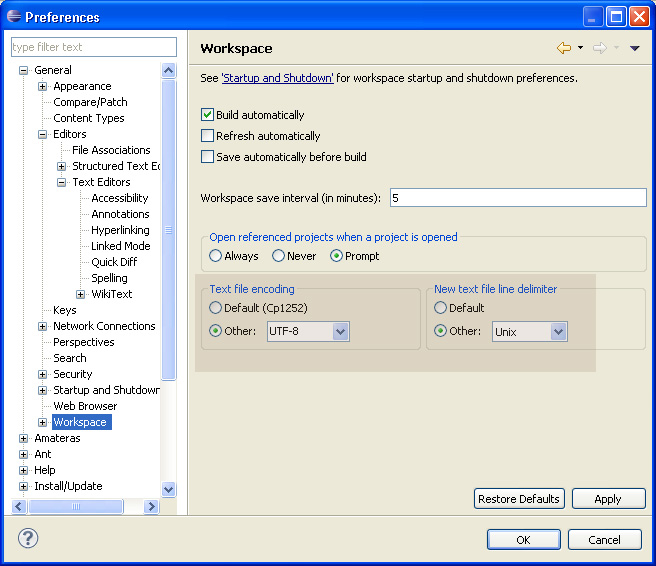The image size is (656, 566).
Task: Uncheck Build automatically checkbox
Action: tap(208, 115)
